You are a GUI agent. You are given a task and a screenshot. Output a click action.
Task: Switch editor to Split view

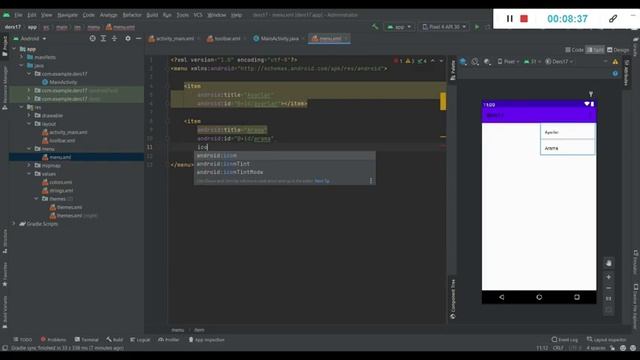coord(595,50)
